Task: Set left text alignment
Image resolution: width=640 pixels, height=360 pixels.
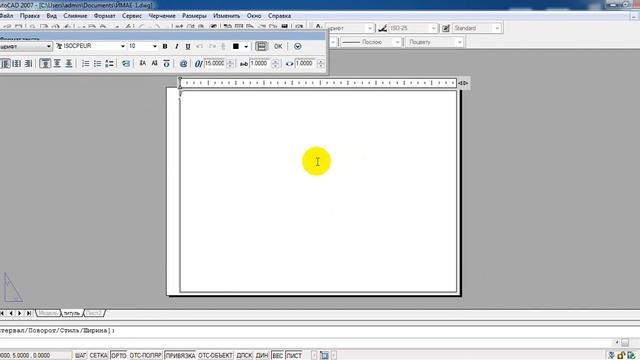Action: pyautogui.click(x=5, y=64)
